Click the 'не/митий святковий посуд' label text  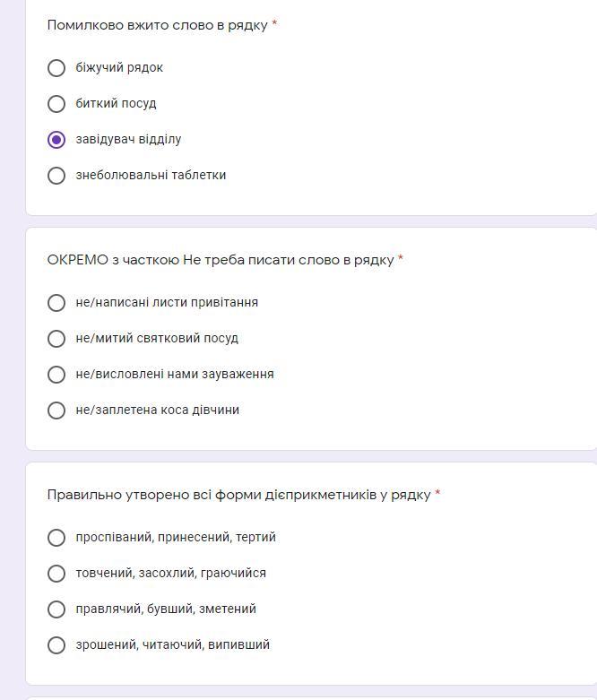tap(157, 339)
